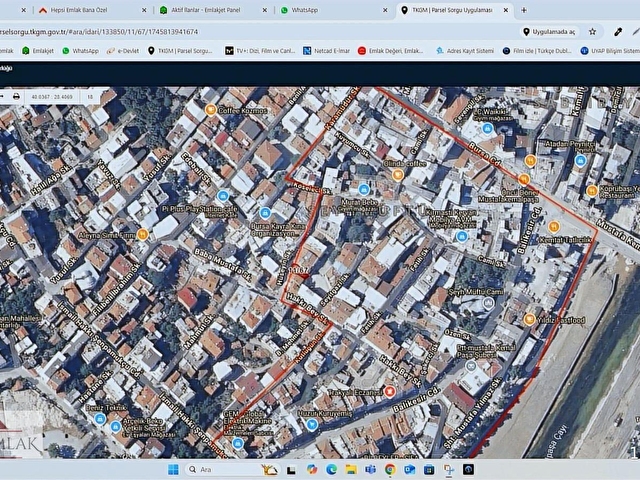
Task: Launch Copilot from the taskbar
Action: pyautogui.click(x=312, y=470)
